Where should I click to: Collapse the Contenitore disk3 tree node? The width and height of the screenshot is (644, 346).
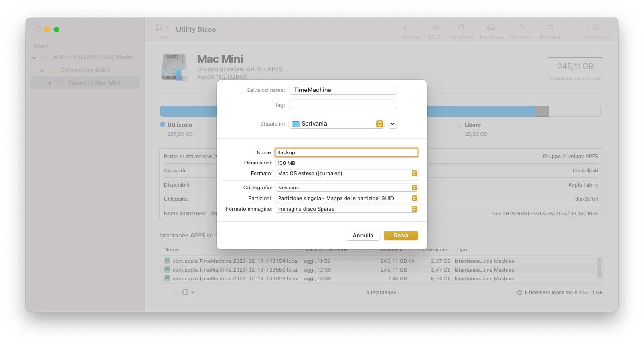coord(42,70)
